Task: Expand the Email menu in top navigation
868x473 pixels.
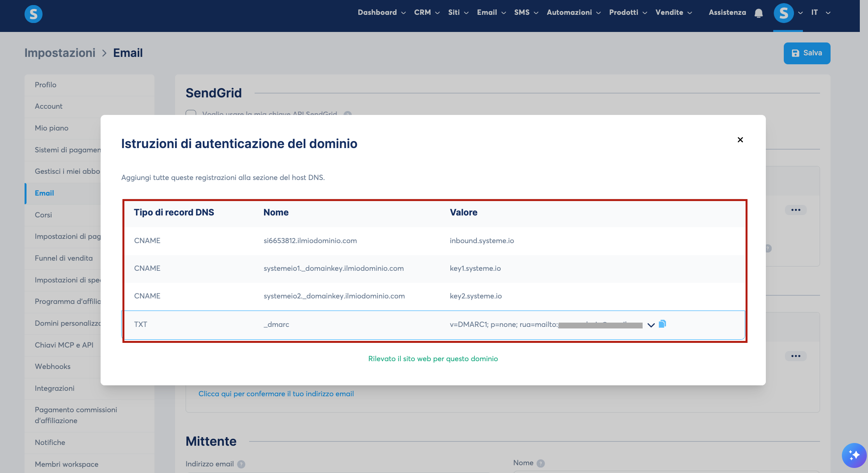Action: pos(491,12)
